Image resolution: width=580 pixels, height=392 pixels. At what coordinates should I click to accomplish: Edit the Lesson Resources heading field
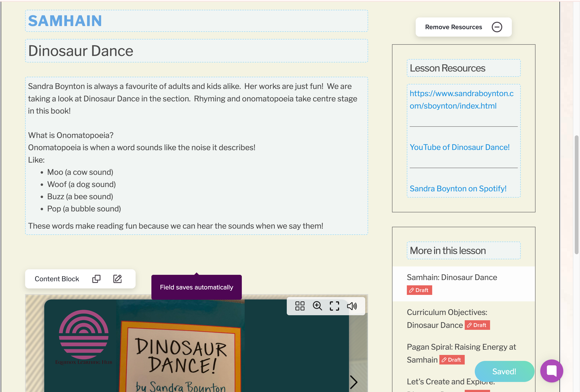(x=464, y=68)
